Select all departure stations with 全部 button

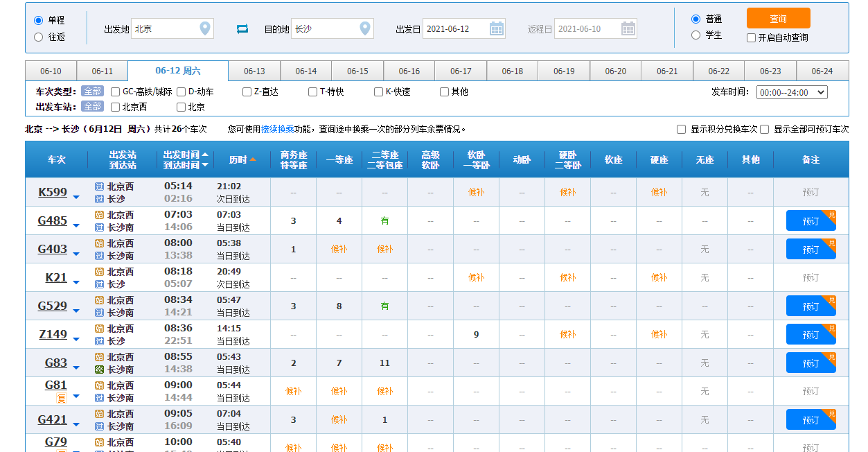click(x=92, y=107)
